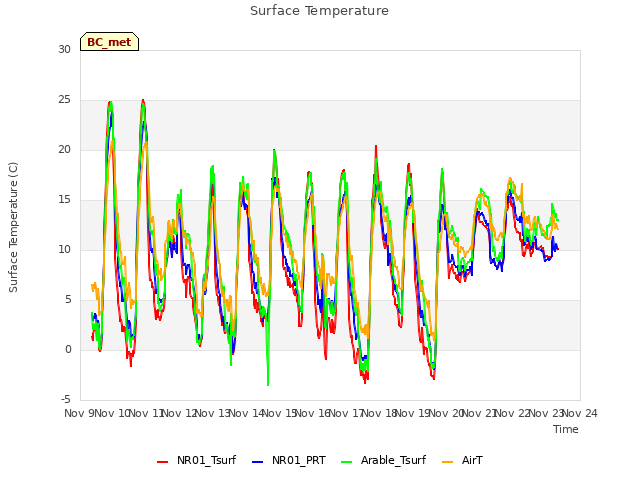Image resolution: width=640 pixels, height=480 pixels.
Task: Click the Nov 21 x-axis label
Action: (x=480, y=413)
